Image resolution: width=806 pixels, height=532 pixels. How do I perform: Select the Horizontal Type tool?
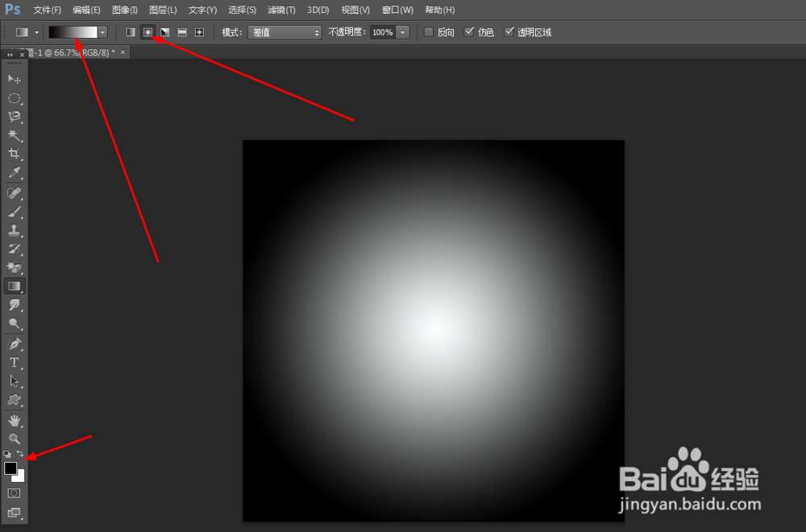click(x=14, y=362)
